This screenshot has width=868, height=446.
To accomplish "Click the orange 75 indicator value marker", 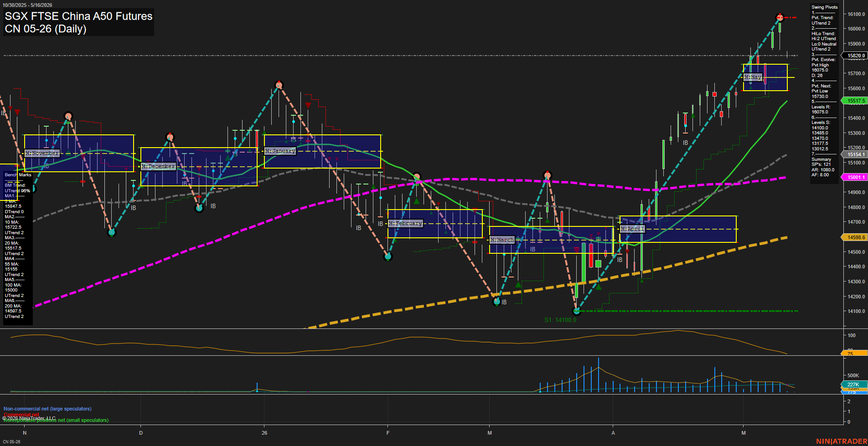I will click(x=854, y=354).
